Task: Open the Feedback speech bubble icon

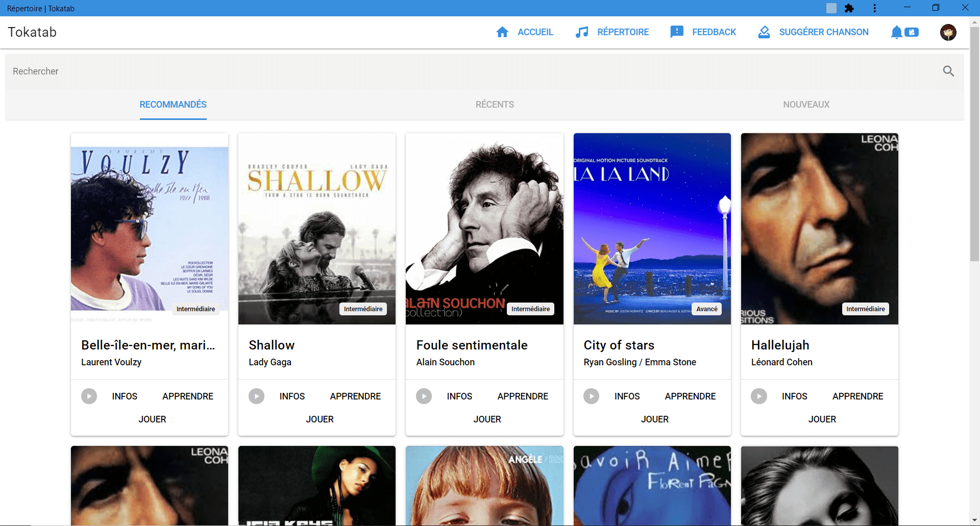Action: 677,32
